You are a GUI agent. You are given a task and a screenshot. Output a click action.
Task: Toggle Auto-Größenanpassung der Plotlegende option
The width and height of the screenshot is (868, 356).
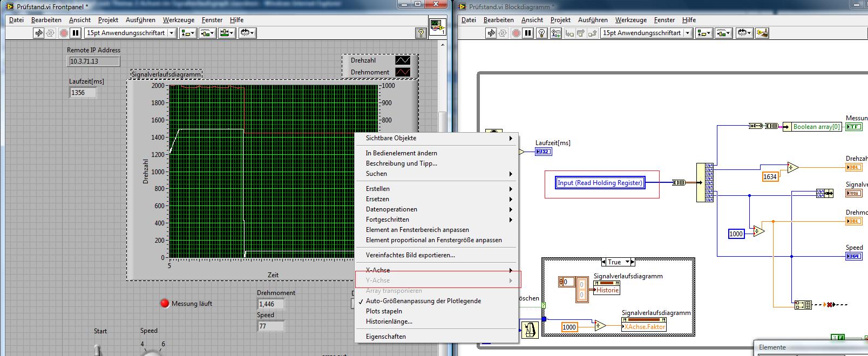pos(423,301)
